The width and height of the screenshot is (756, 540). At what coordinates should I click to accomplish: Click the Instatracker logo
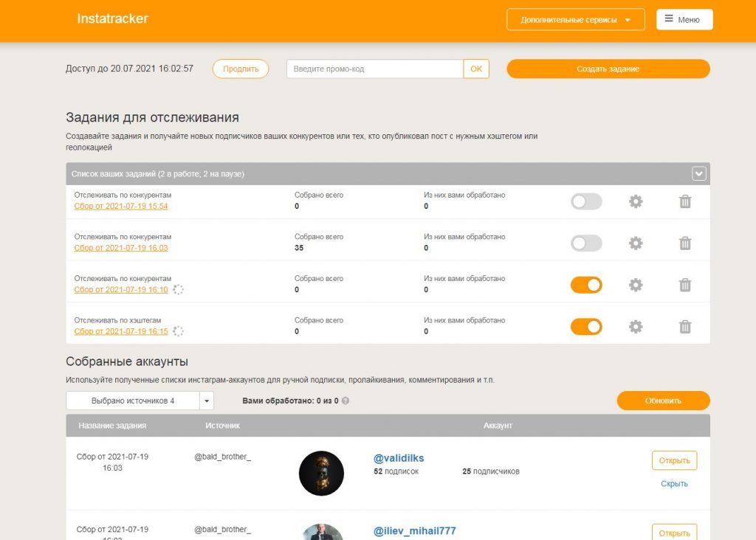pos(112,18)
